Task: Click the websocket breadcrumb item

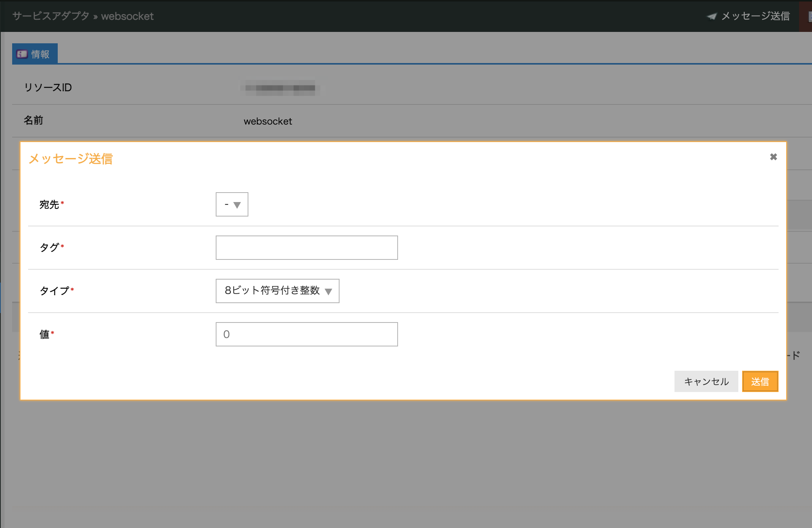Action: pyautogui.click(x=127, y=16)
